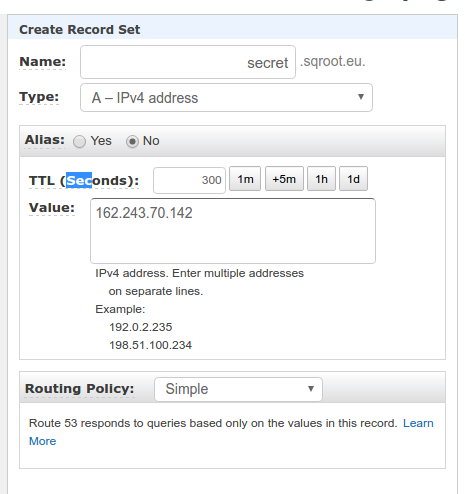Click the .sqroot.eu. domain suffix text
This screenshot has width=465, height=494.
point(333,62)
